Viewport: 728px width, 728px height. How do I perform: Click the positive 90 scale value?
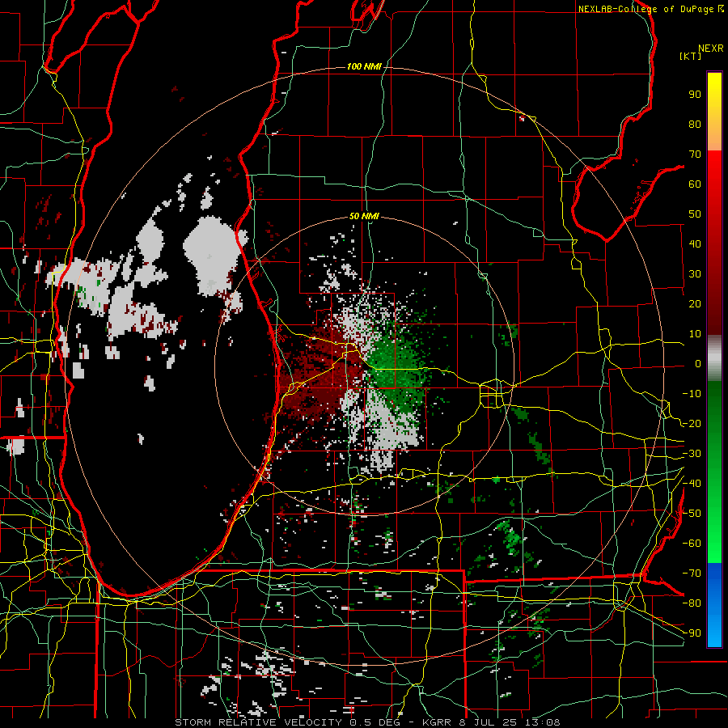pyautogui.click(x=695, y=95)
